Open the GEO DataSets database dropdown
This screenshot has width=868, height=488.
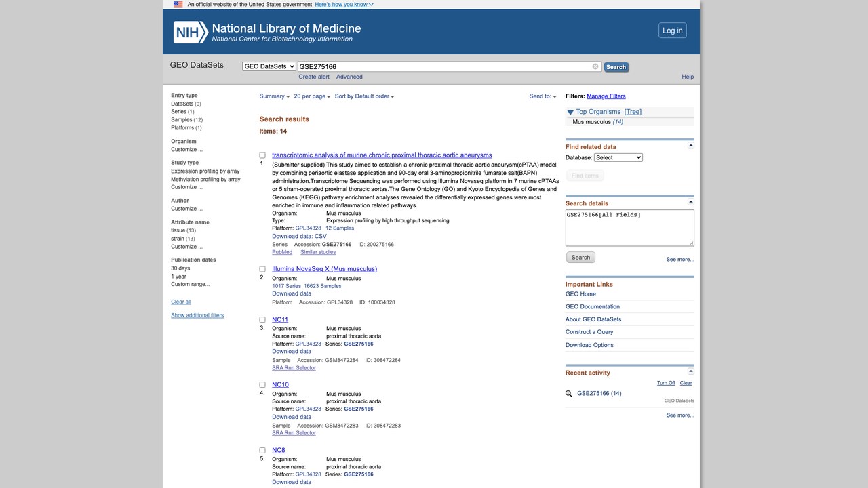269,66
